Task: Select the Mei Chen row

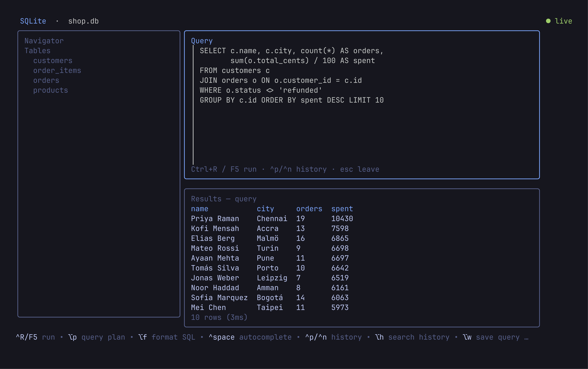Action: pyautogui.click(x=270, y=308)
